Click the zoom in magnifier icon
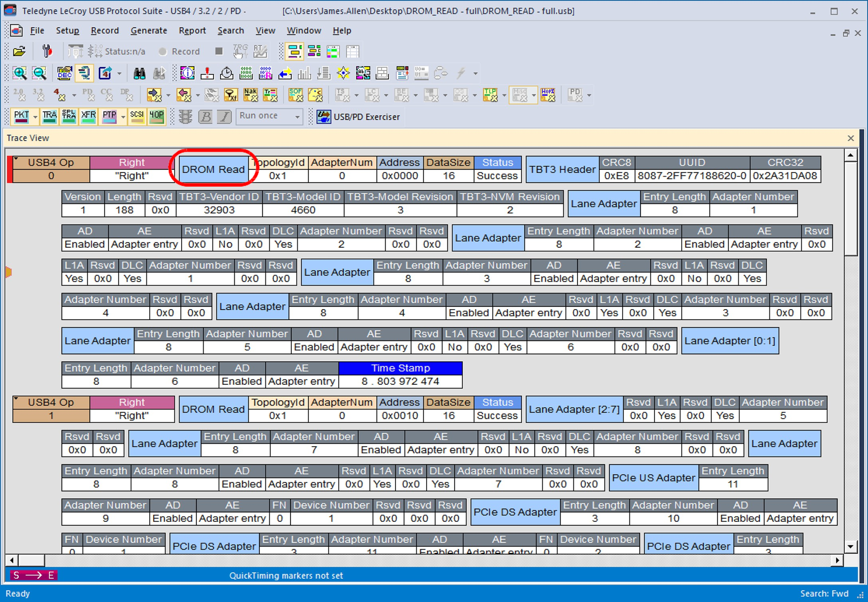Screen dimensions: 868x602 [20, 73]
